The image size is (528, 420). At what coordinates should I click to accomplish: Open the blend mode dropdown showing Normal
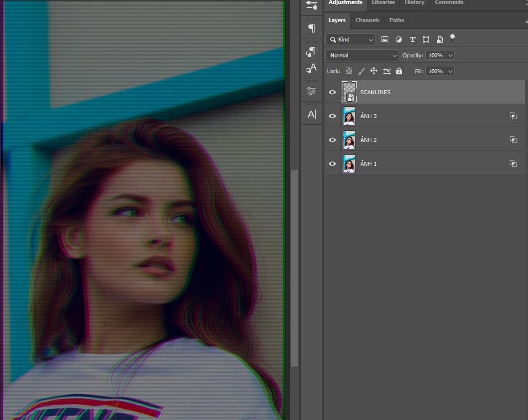[362, 55]
